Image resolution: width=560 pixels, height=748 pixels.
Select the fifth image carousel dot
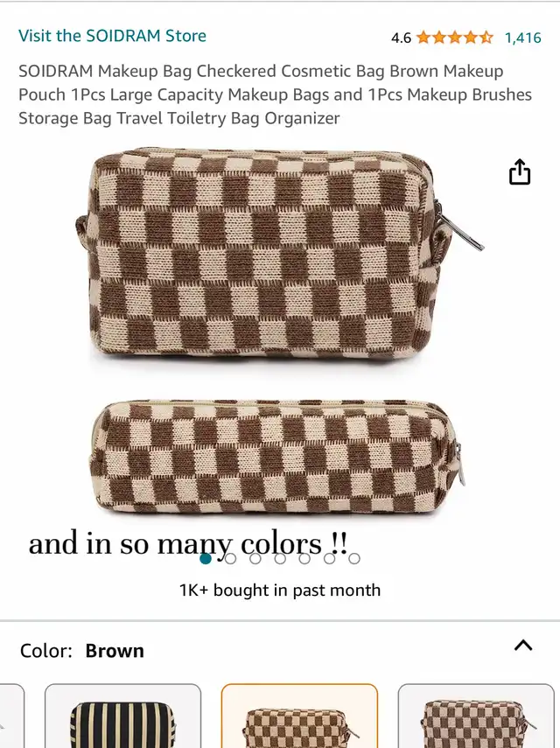pos(304,558)
